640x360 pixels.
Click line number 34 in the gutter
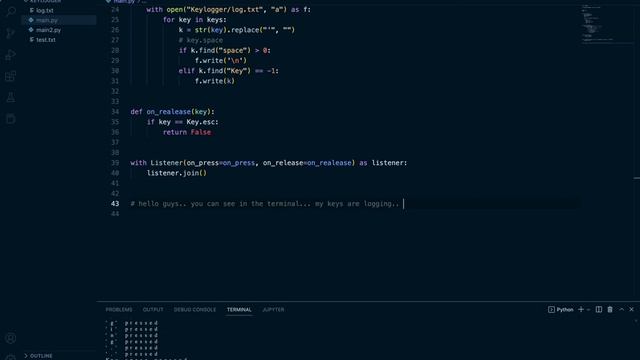click(x=115, y=111)
